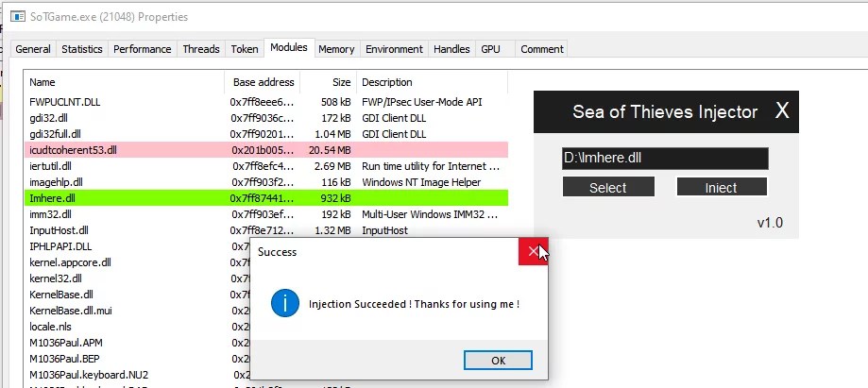Click the FWP/IPsec User-Mode API description

pyautogui.click(x=422, y=102)
